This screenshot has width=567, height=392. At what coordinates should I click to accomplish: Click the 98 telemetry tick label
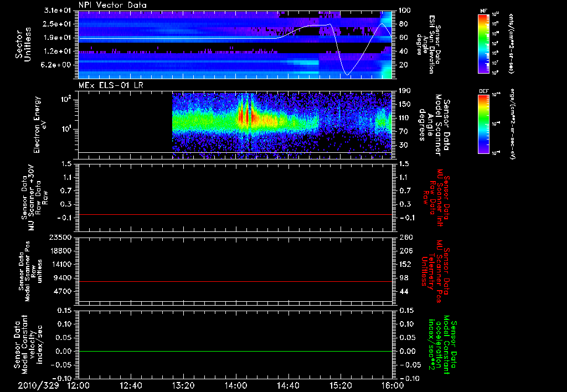click(x=403, y=278)
